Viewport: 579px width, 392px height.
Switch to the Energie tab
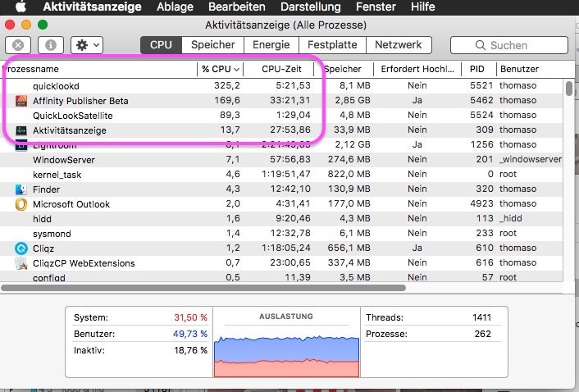[x=271, y=45]
